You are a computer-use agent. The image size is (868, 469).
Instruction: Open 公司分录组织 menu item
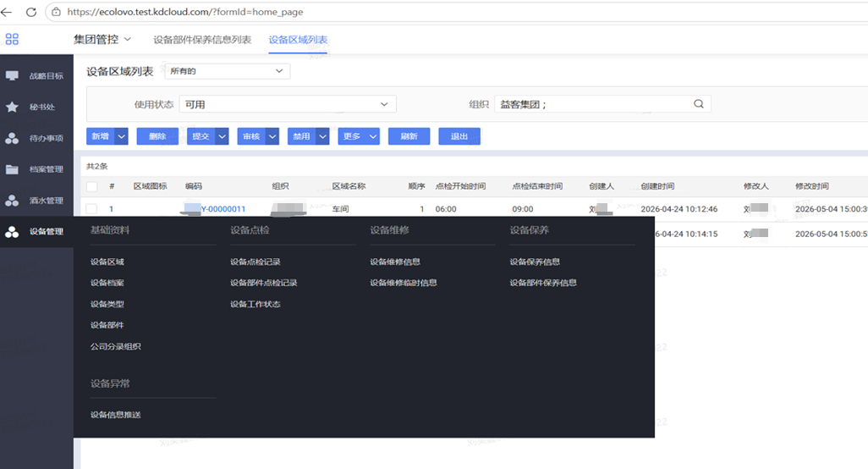116,346
